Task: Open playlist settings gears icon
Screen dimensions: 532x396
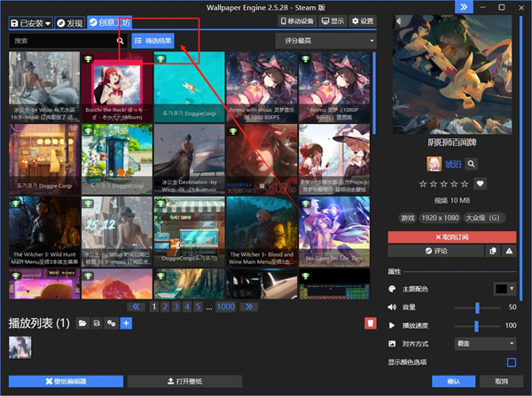Action: tap(112, 323)
